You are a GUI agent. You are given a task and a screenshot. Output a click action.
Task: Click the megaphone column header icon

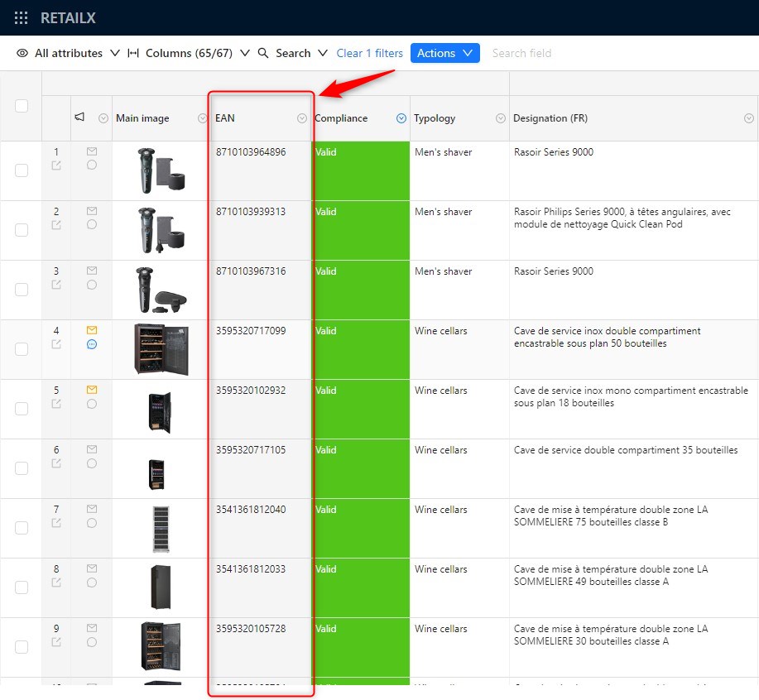click(x=79, y=118)
